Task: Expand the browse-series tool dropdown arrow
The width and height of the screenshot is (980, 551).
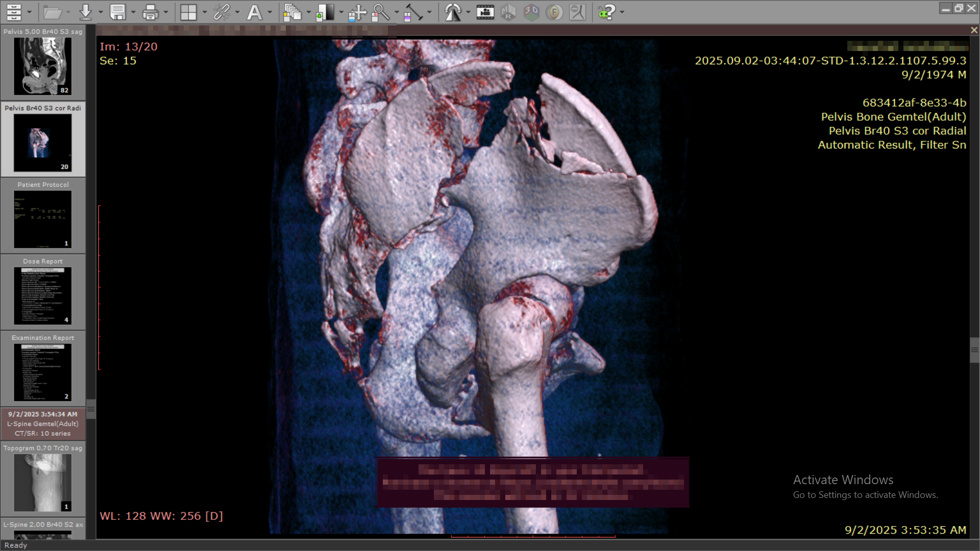Action: point(308,12)
